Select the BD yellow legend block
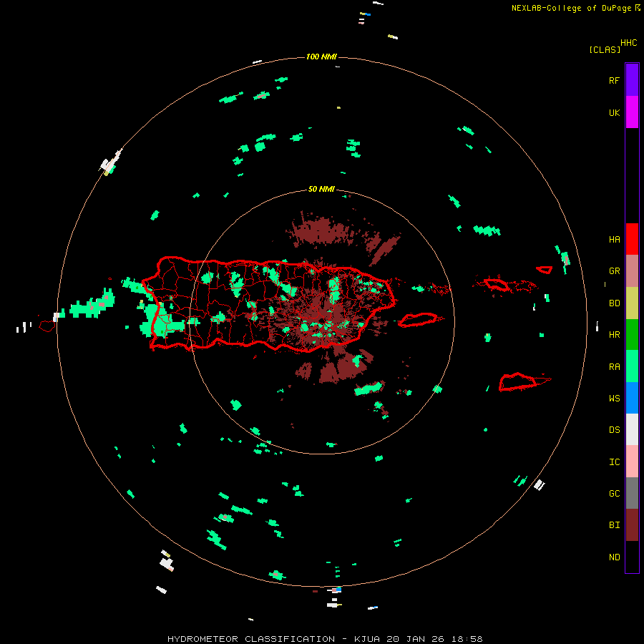This screenshot has width=644, height=644. tap(632, 303)
